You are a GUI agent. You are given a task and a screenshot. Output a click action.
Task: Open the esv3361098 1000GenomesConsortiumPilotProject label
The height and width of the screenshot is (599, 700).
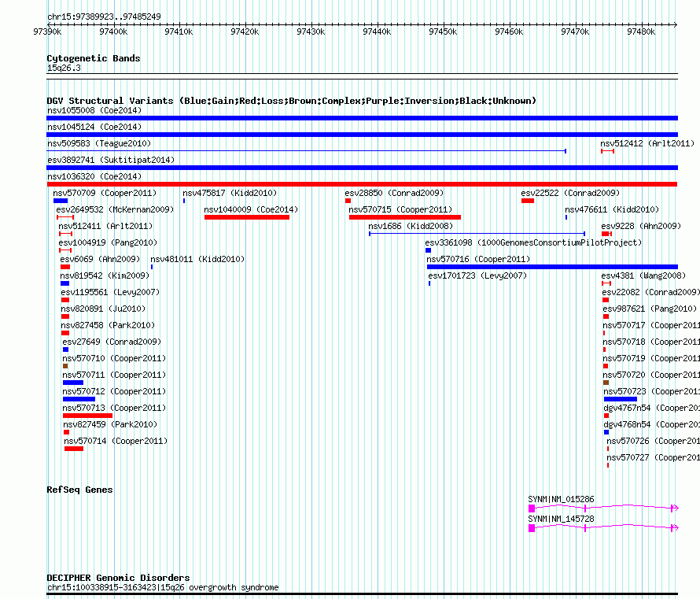coord(533,242)
